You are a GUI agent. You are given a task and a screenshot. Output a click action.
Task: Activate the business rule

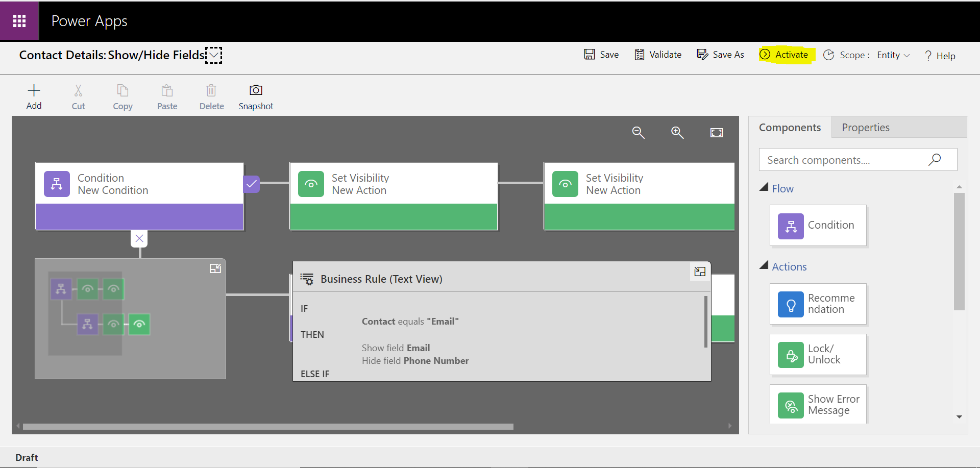[x=785, y=55]
